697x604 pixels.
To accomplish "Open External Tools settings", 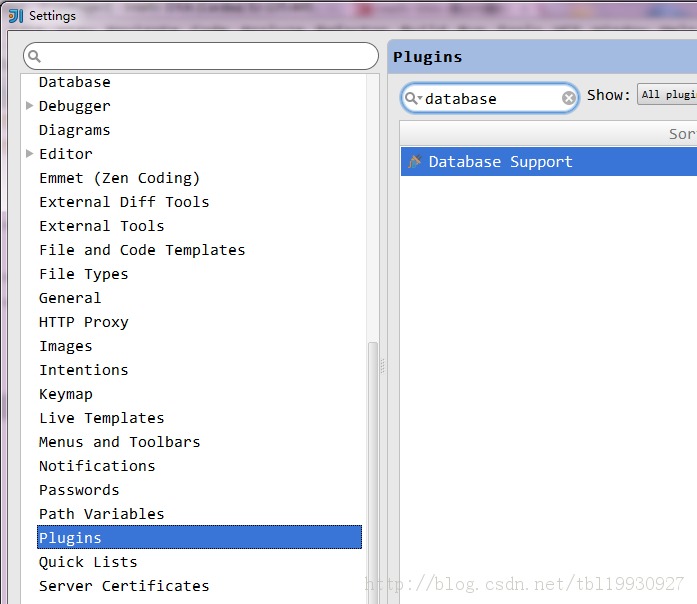I will pyautogui.click(x=102, y=226).
